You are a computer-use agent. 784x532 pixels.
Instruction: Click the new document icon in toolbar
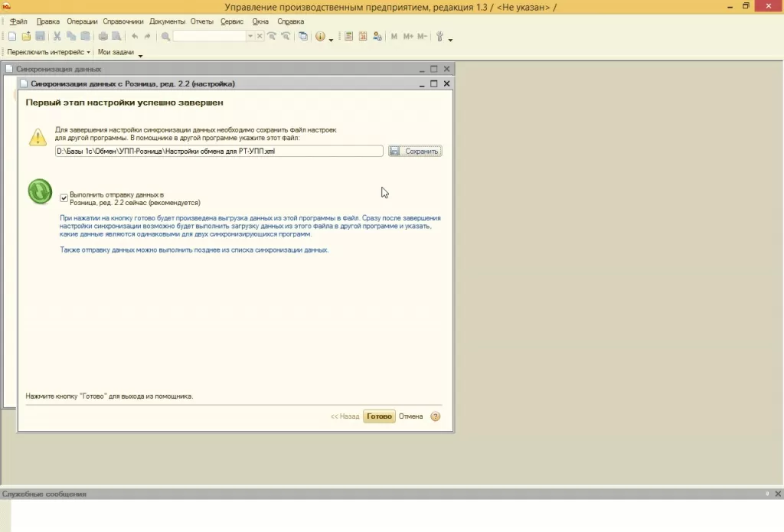tap(12, 37)
